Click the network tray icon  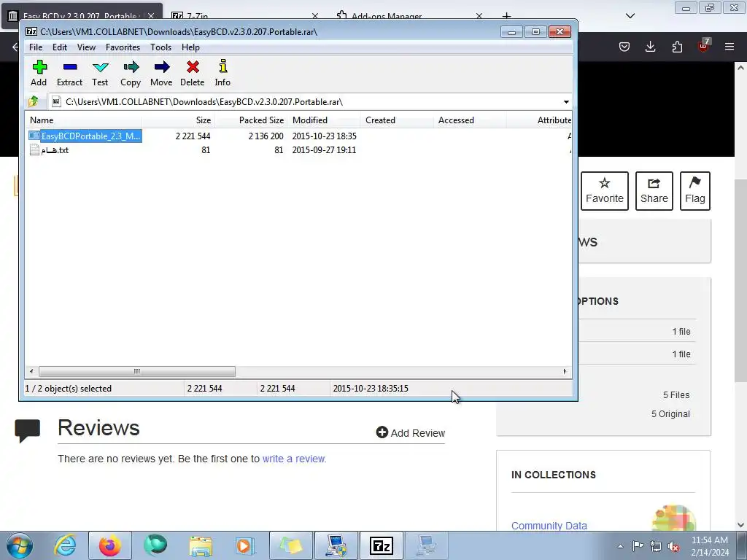(656, 546)
